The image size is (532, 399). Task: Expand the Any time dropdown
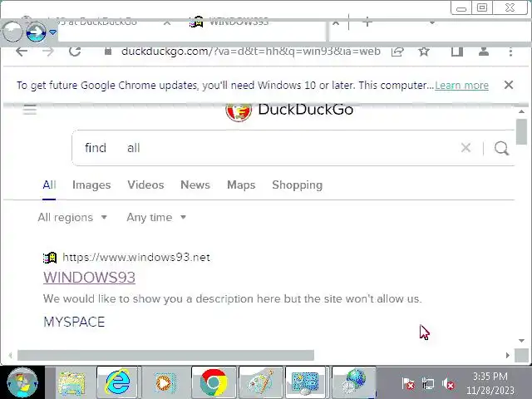point(156,217)
